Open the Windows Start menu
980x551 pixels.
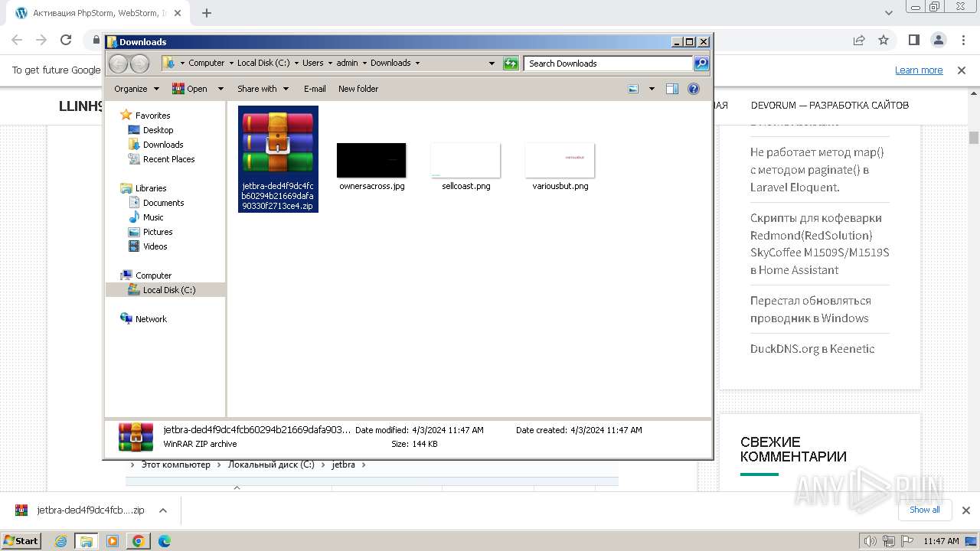[x=21, y=541]
